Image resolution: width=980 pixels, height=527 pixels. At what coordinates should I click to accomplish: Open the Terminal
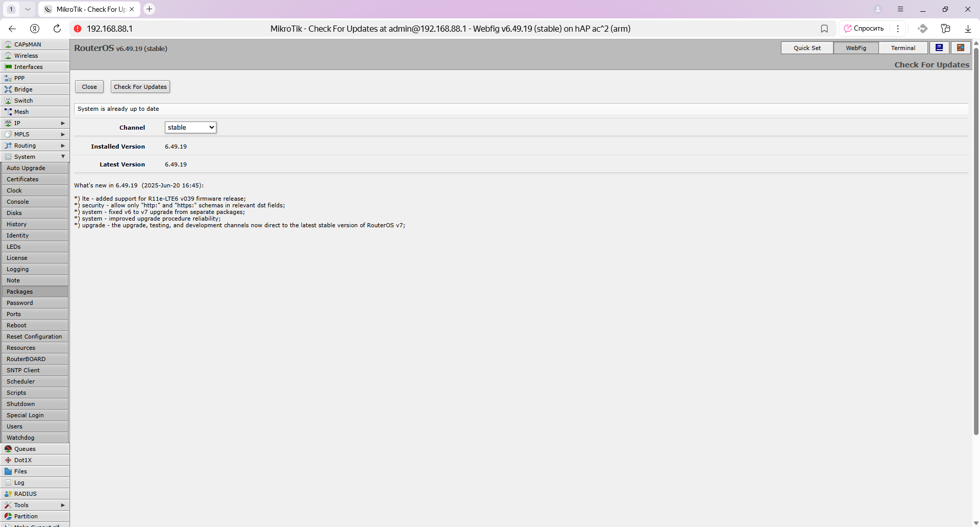[x=903, y=47]
